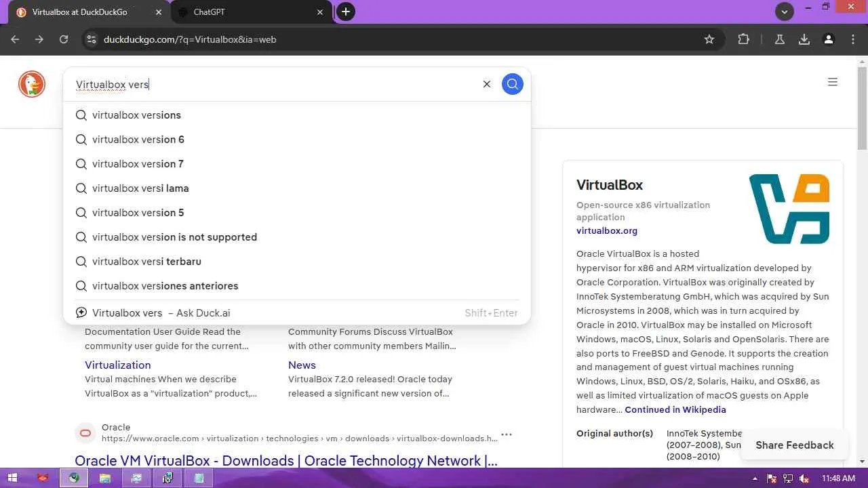Bookmark this page with the star

point(709,39)
